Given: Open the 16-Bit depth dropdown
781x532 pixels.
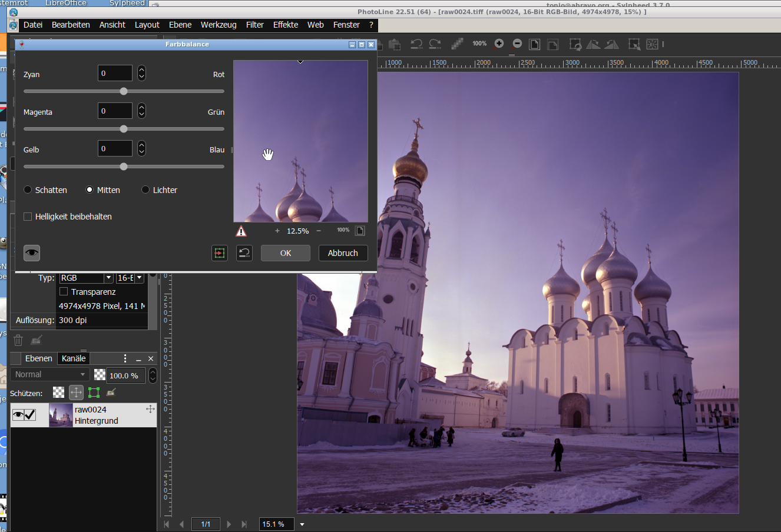Looking at the screenshot, I should point(140,278).
